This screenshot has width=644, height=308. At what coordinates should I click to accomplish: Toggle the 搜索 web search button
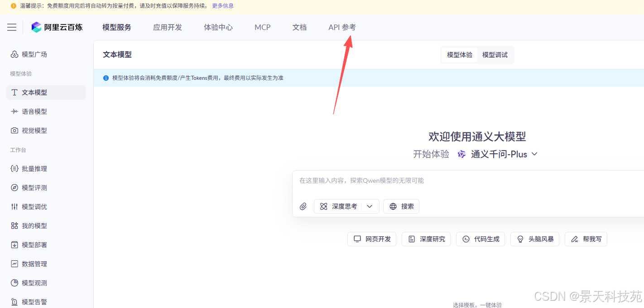point(401,206)
